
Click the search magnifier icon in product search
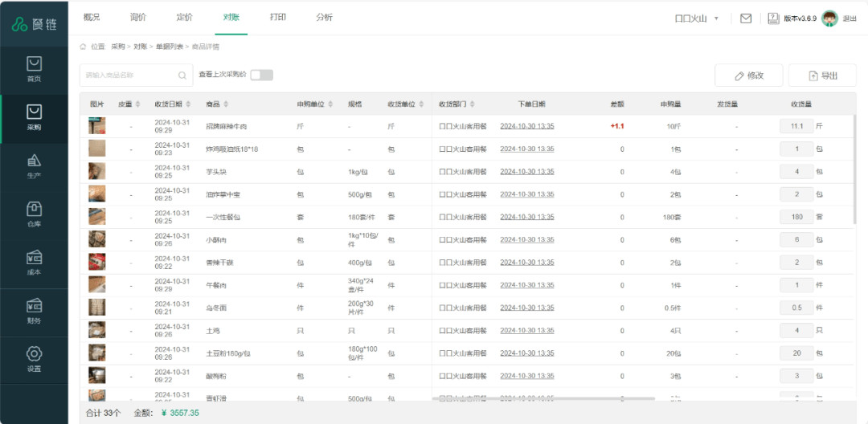pos(182,75)
